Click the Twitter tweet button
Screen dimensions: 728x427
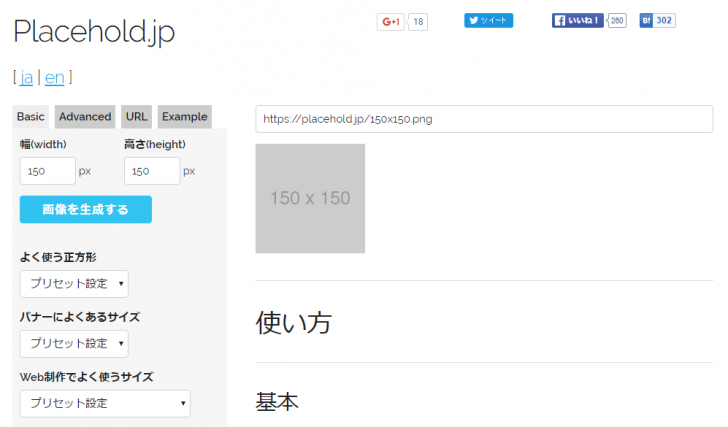pos(488,20)
